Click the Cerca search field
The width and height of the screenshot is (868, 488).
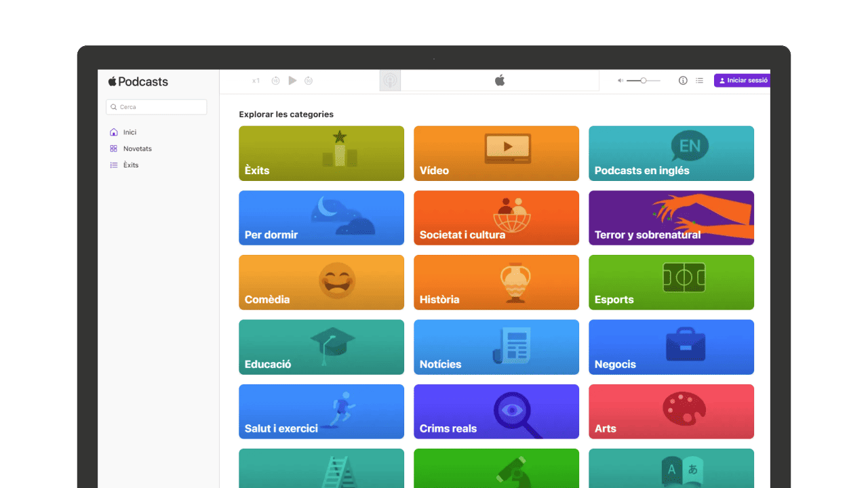coord(157,107)
